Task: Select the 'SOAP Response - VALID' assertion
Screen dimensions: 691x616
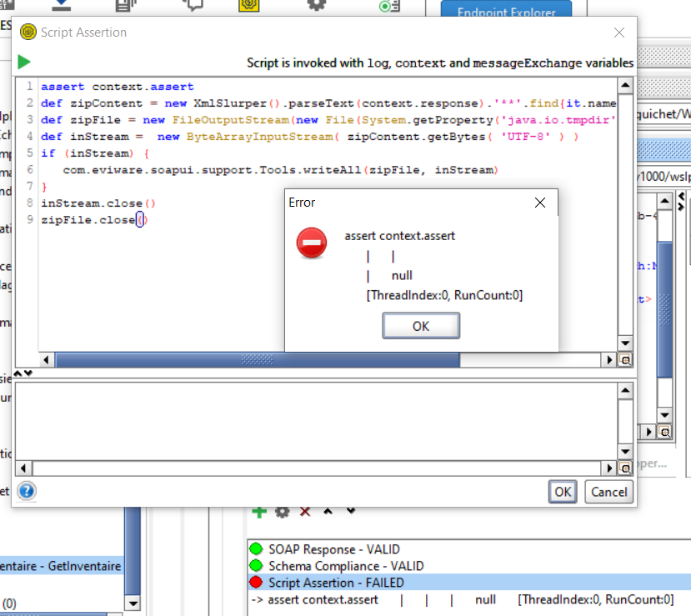Action: [x=333, y=549]
